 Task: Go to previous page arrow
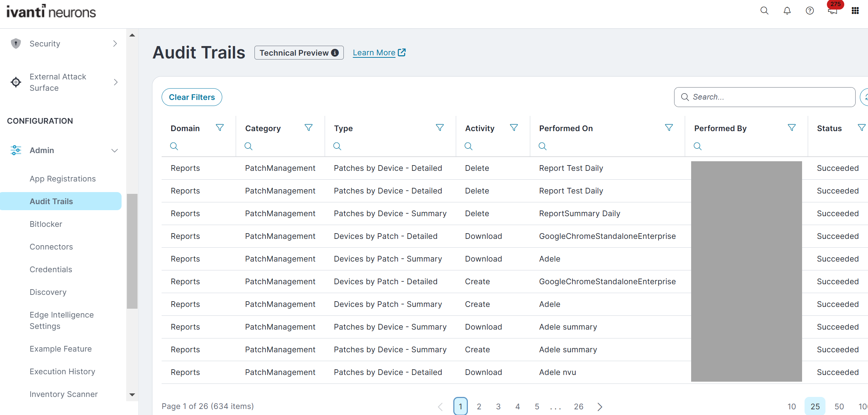pyautogui.click(x=441, y=406)
